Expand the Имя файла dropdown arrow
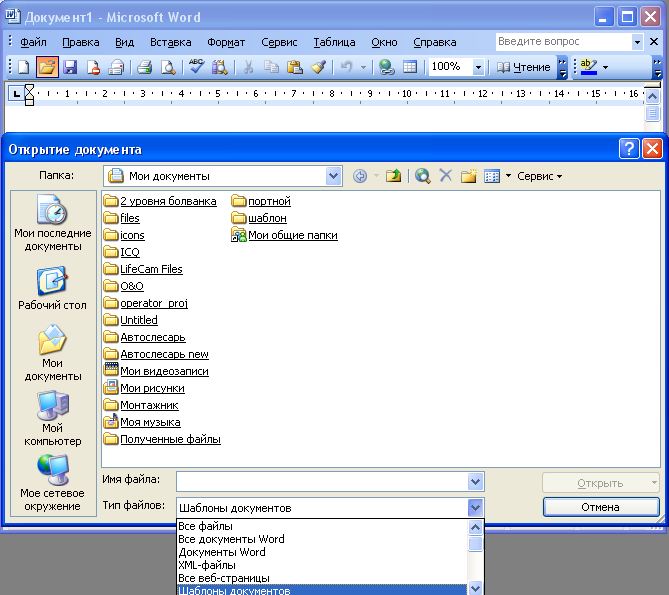 pyautogui.click(x=475, y=482)
